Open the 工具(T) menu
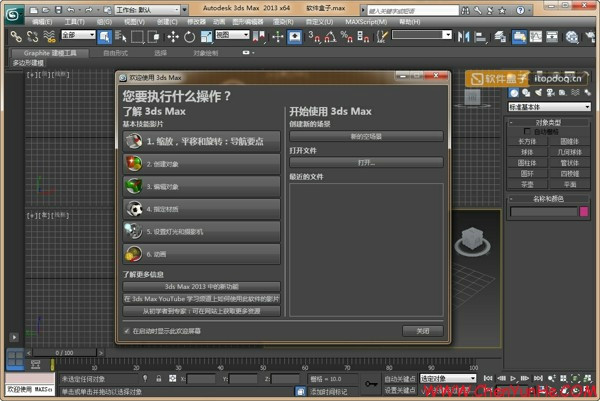 [x=75, y=22]
